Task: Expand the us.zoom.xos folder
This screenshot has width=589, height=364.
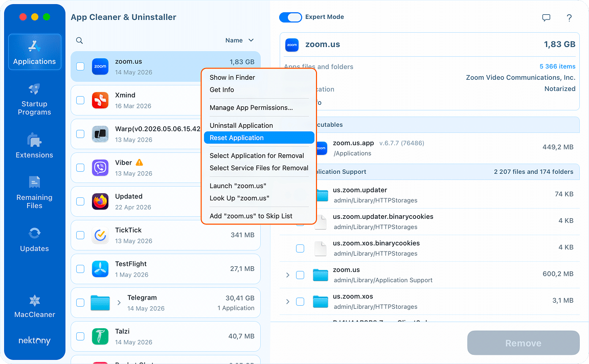Action: tap(288, 302)
